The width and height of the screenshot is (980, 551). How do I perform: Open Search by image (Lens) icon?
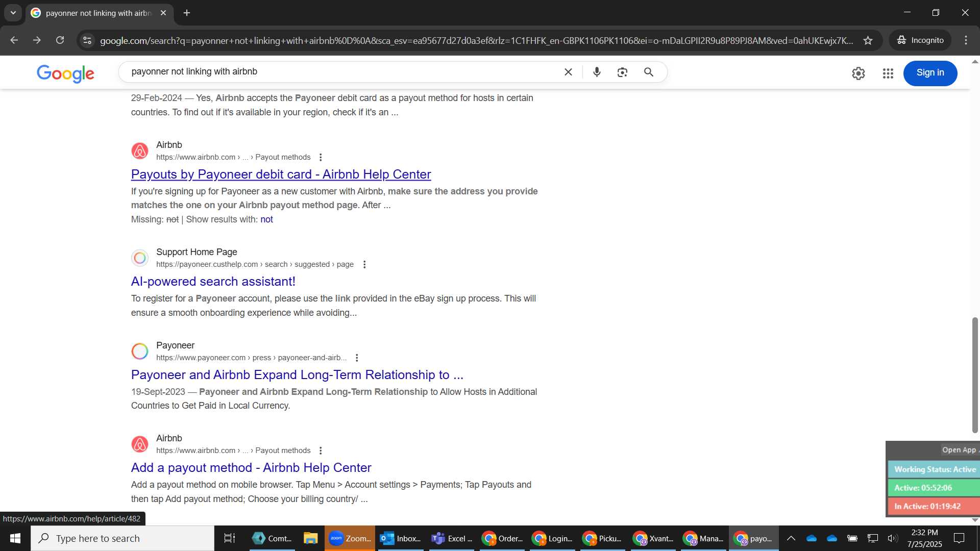click(622, 72)
